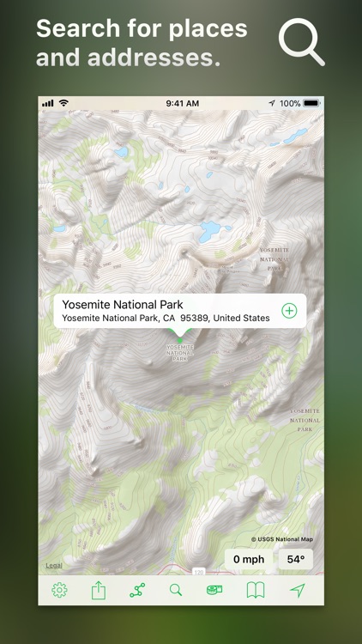Tap the Legal link on map

coord(54,566)
